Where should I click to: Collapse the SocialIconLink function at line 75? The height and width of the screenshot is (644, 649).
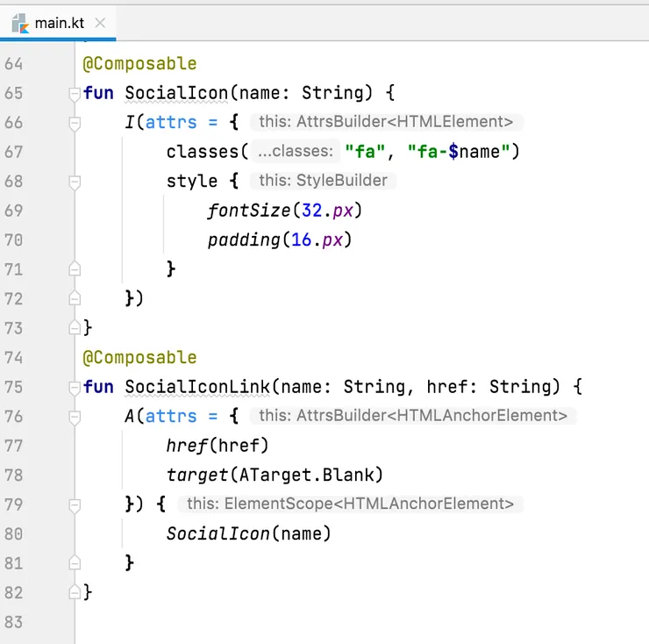[x=75, y=388]
